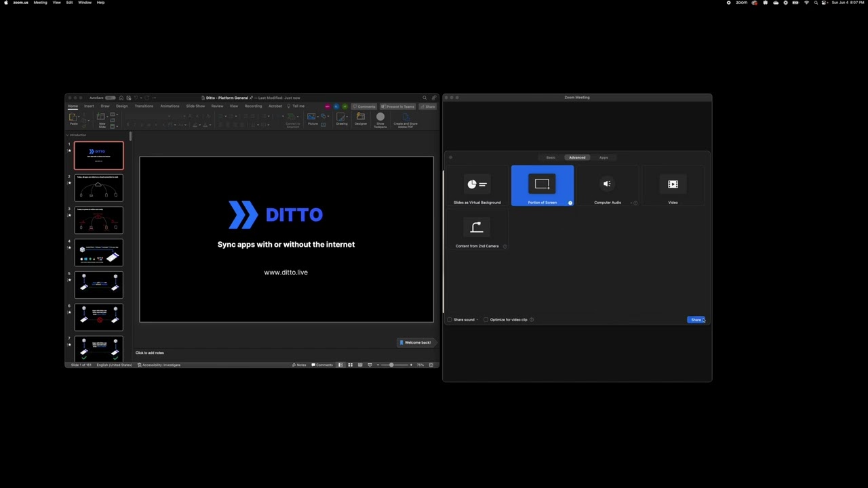Viewport: 868px width, 488px height.
Task: Click Tell me search in ribbon
Action: (296, 106)
